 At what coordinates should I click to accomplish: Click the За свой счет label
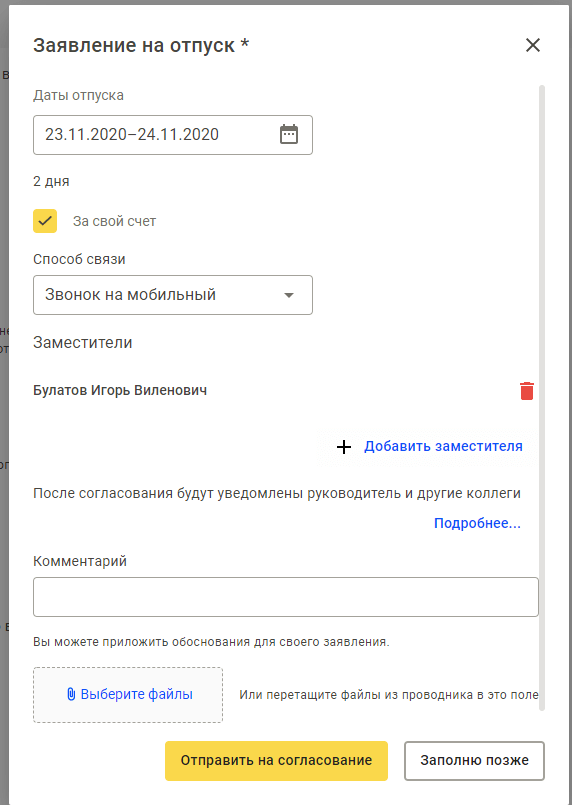click(115, 221)
